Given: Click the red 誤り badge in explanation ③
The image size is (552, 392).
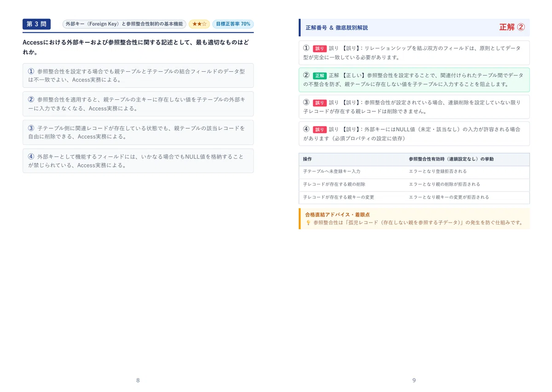Looking at the screenshot, I should (319, 103).
